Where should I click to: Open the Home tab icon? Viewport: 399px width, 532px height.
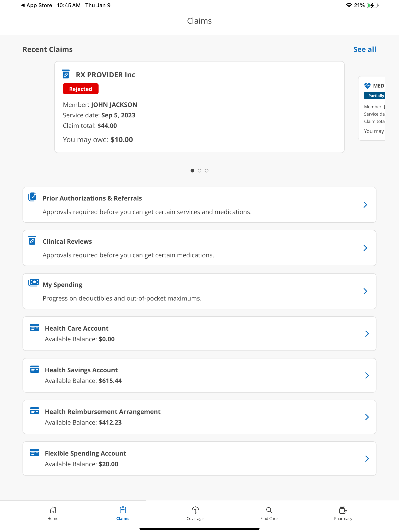tap(52, 510)
